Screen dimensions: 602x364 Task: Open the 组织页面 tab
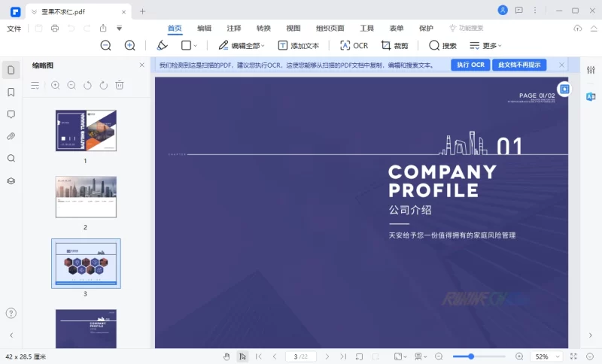(x=330, y=28)
